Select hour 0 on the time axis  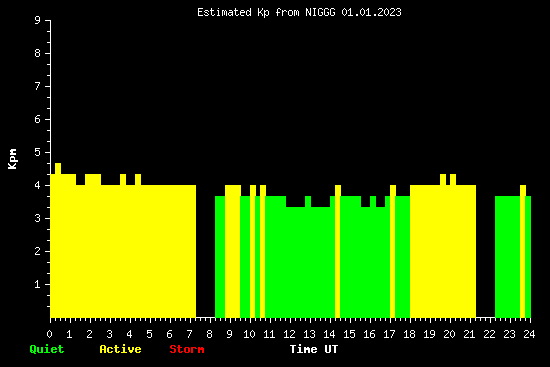(x=49, y=334)
